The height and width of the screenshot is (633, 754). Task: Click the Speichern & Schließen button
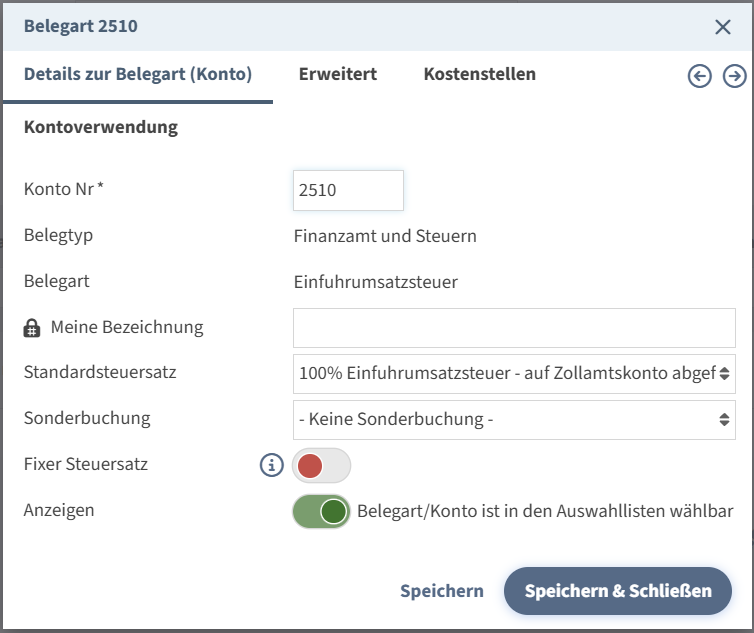pos(617,591)
